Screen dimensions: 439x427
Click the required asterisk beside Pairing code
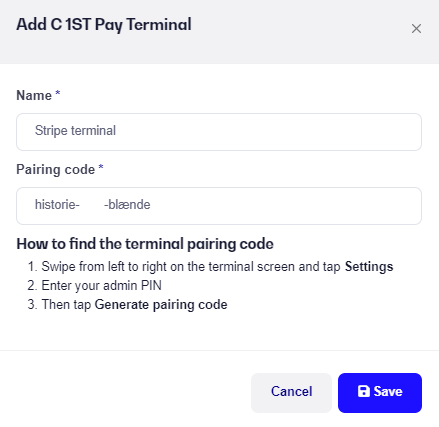click(x=101, y=167)
